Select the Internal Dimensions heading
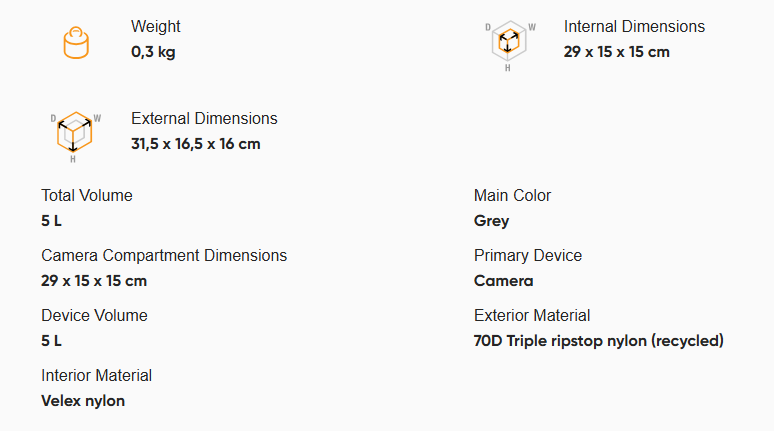The width and height of the screenshot is (774, 431). pyautogui.click(x=634, y=26)
